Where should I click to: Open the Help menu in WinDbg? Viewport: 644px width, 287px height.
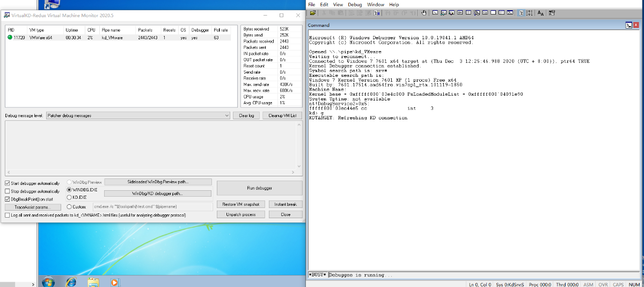pyautogui.click(x=394, y=4)
